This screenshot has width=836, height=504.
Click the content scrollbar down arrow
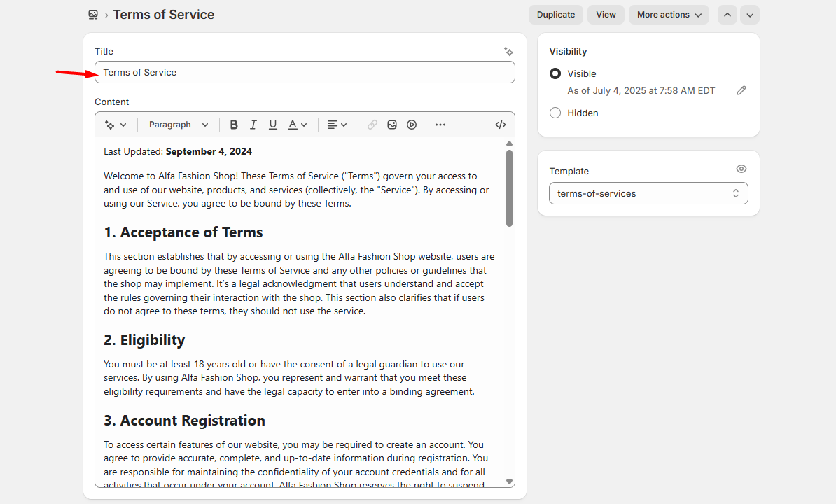pos(509,482)
